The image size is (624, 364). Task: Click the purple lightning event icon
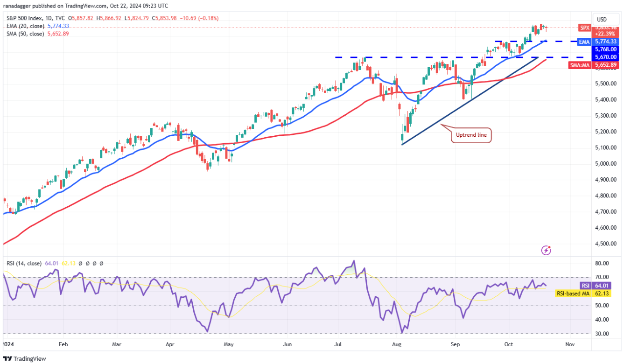pyautogui.click(x=547, y=251)
